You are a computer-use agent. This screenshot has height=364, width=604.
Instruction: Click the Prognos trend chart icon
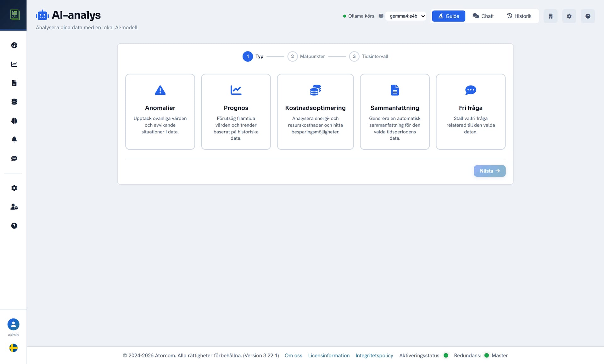pos(236,90)
